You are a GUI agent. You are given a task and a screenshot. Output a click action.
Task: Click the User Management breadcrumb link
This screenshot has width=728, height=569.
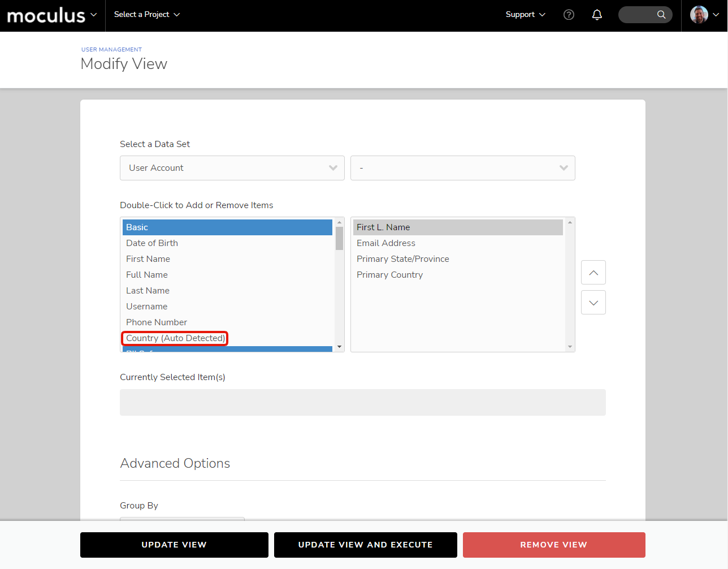(111, 50)
